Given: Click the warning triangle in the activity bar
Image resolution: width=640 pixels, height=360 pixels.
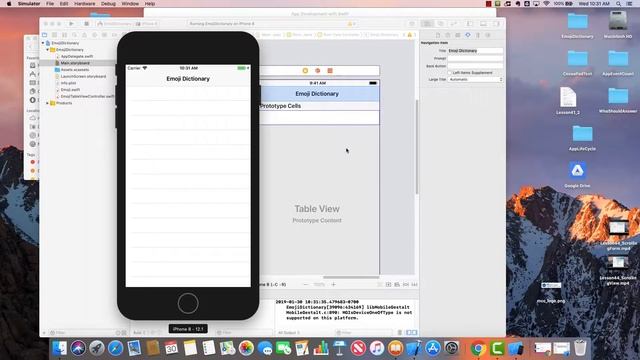Looking at the screenshot, I should pyautogui.click(x=350, y=24).
